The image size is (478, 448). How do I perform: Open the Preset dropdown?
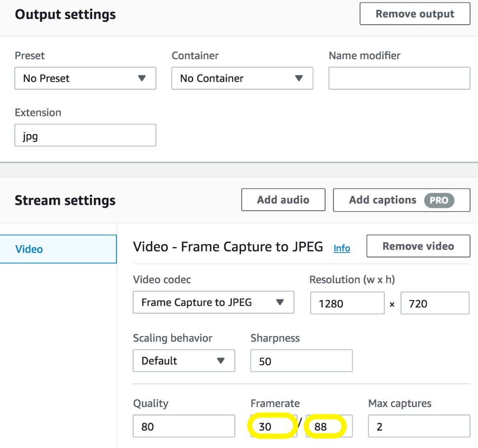[85, 78]
